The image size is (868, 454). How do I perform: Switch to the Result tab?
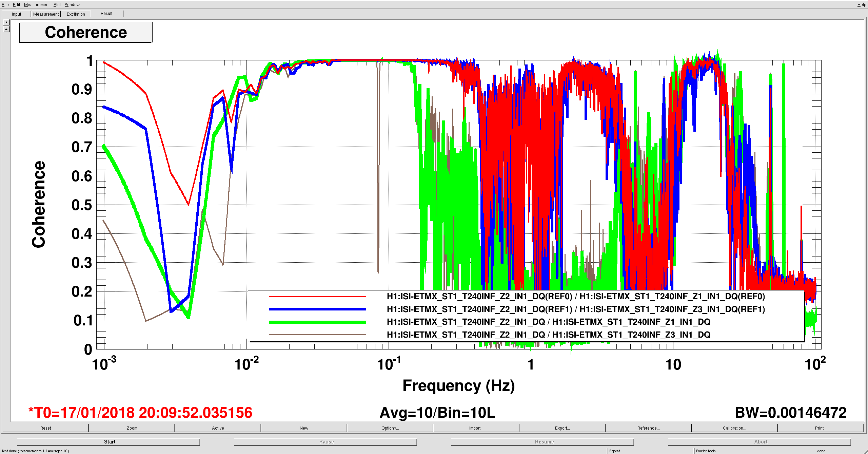click(x=106, y=14)
